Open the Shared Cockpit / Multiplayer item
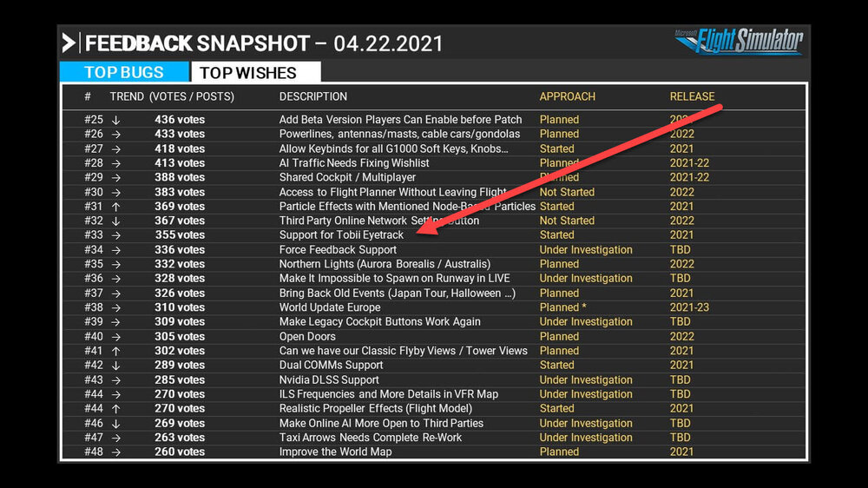This screenshot has width=868, height=488. (x=347, y=177)
